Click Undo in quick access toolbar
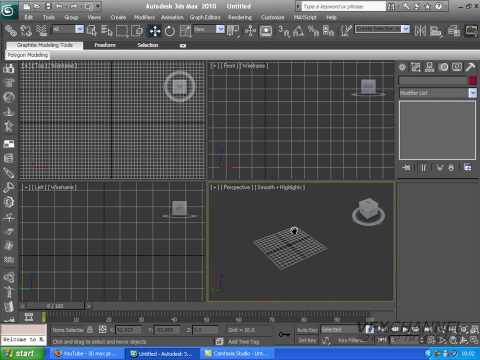Image resolution: width=480 pixels, height=360 pixels. (59, 6)
